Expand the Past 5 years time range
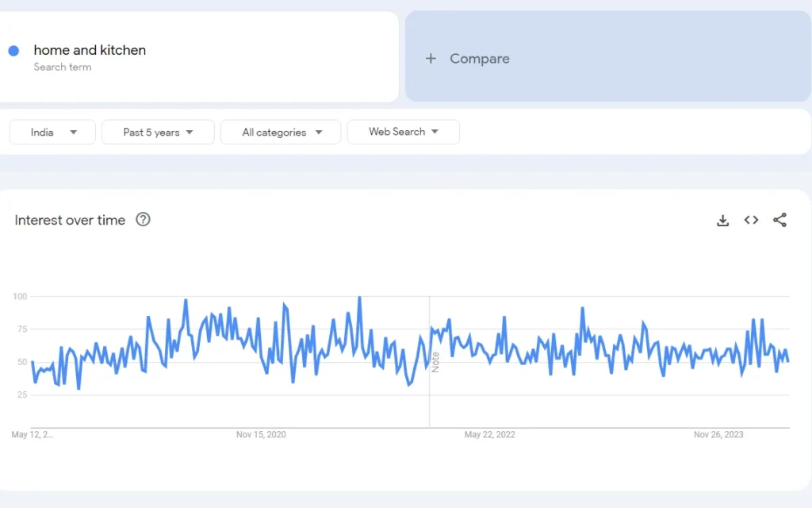Viewport: 812px width, 508px height. 158,133
